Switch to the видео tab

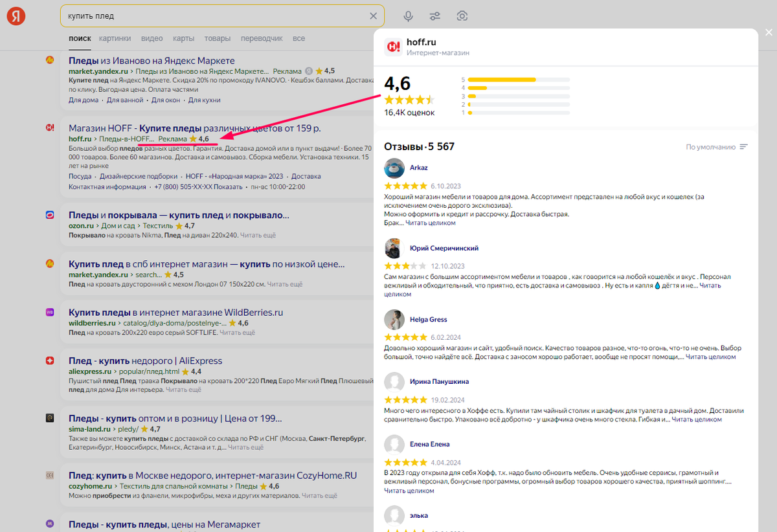click(152, 38)
